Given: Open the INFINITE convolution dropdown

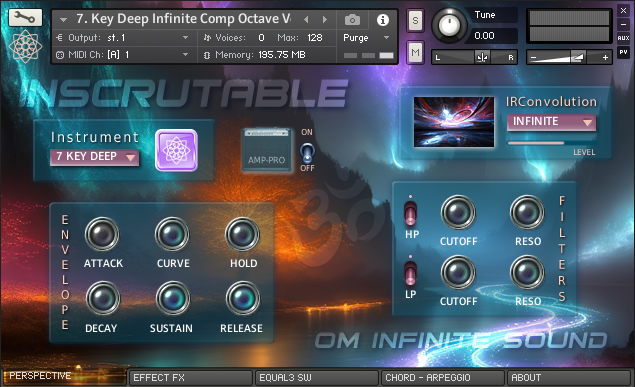Looking at the screenshot, I should pyautogui.click(x=551, y=122).
